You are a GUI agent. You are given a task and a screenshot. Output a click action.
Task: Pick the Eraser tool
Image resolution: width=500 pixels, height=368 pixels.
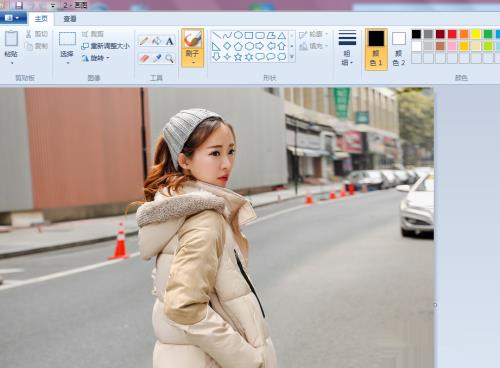[x=144, y=58]
